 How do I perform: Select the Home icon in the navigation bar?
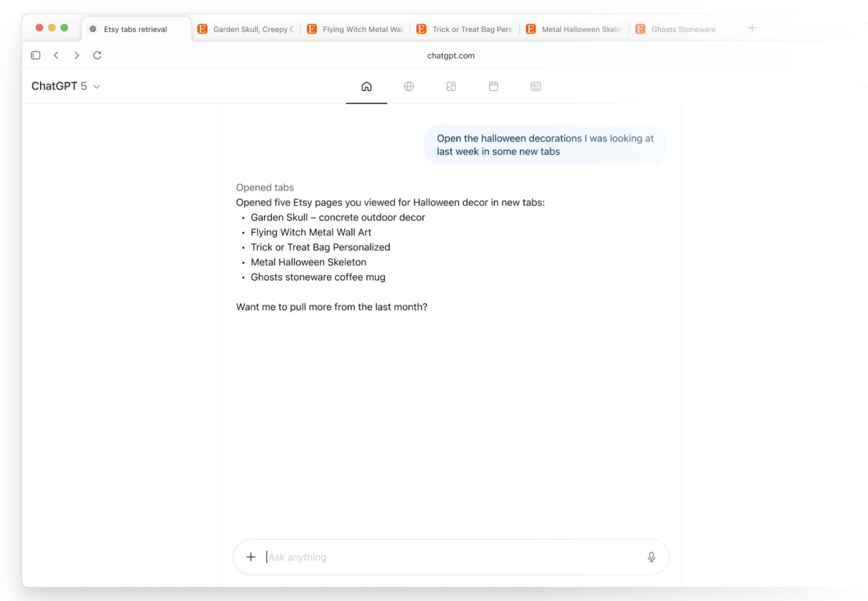pos(366,86)
